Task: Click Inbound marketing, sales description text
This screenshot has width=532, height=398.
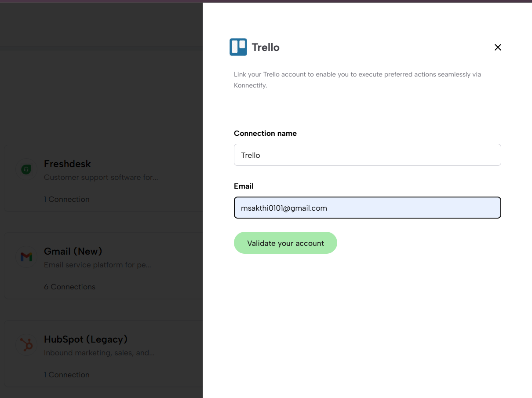Action: coord(99,353)
